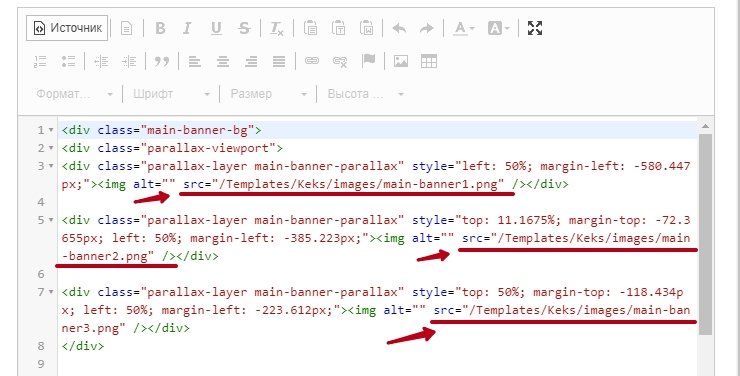This screenshot has height=376, width=740.
Task: Click the code editor vertical scrollbar thumb
Action: [x=705, y=234]
